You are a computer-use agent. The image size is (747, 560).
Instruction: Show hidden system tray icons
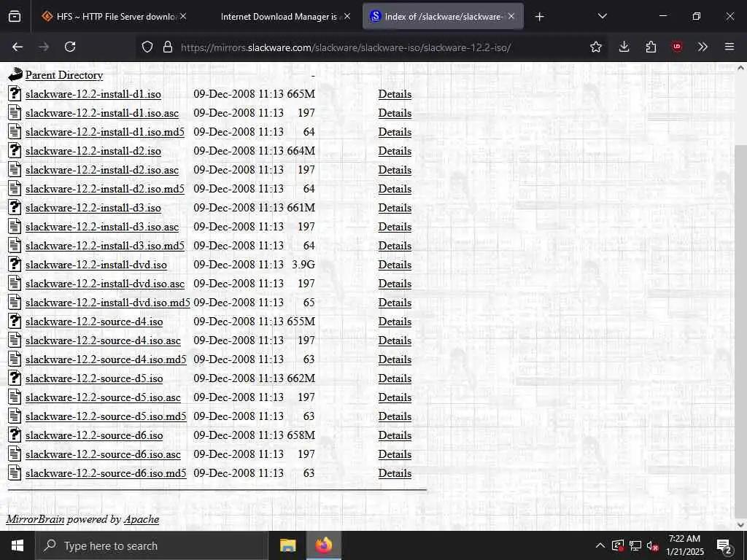[x=600, y=545]
